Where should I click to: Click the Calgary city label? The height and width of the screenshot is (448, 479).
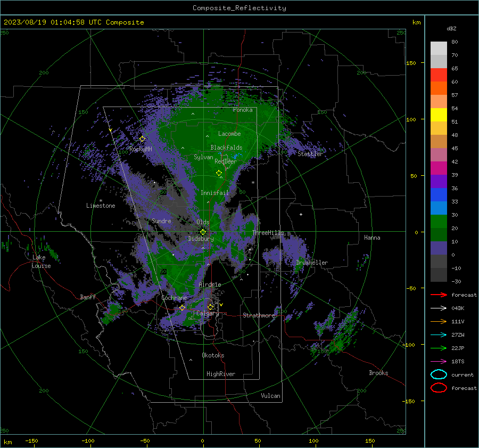click(208, 313)
